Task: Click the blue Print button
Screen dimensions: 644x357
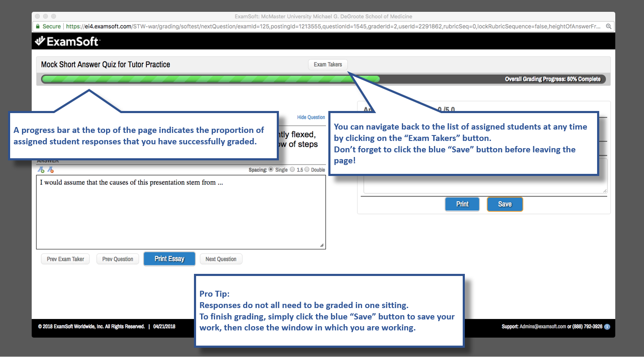Action: pos(462,204)
